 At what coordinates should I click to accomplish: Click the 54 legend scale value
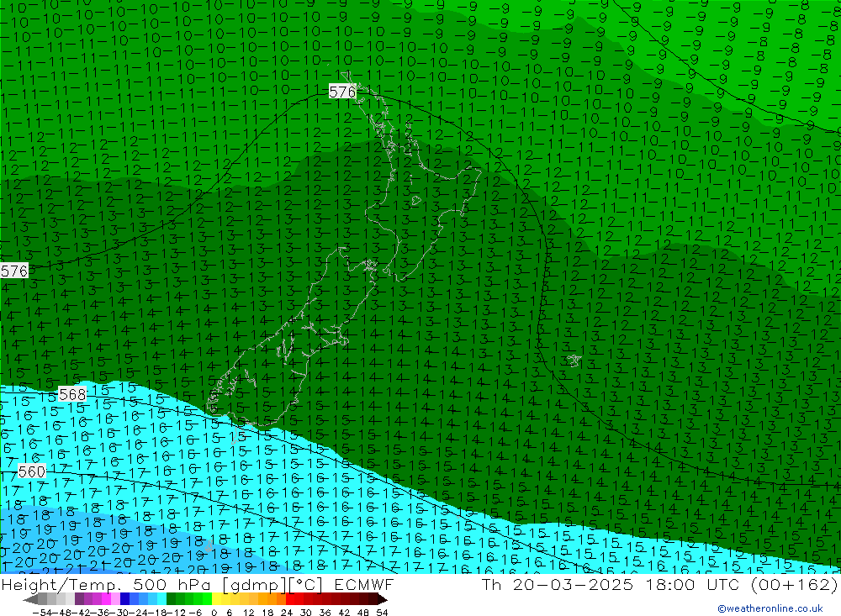click(382, 612)
